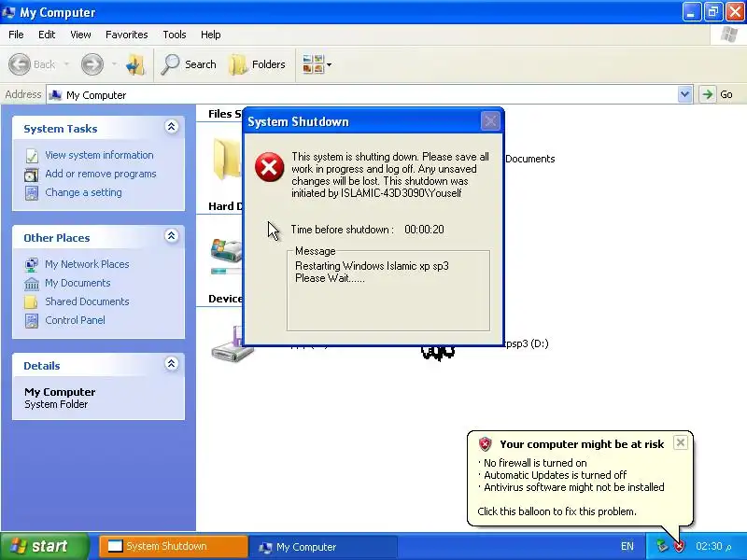Collapse the Details panel

click(172, 364)
